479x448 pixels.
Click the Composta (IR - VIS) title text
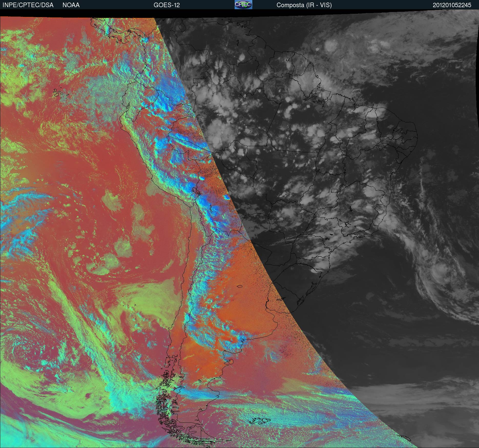point(304,5)
